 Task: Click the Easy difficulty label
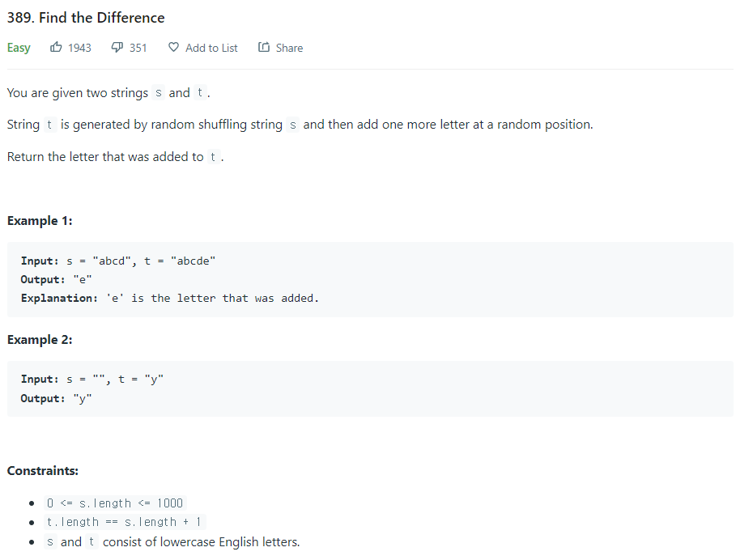[x=19, y=48]
